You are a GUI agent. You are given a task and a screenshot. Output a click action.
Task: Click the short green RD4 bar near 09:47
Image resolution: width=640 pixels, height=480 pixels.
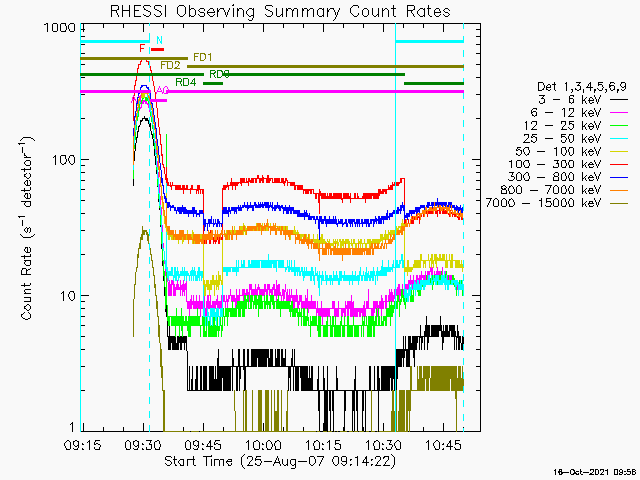[x=213, y=83]
